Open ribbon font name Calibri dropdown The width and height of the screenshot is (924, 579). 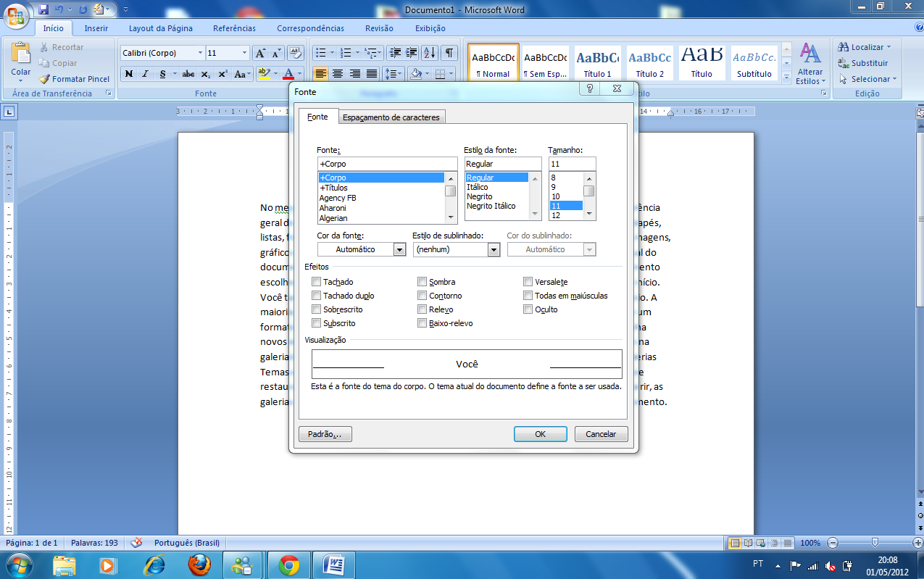pyautogui.click(x=200, y=53)
